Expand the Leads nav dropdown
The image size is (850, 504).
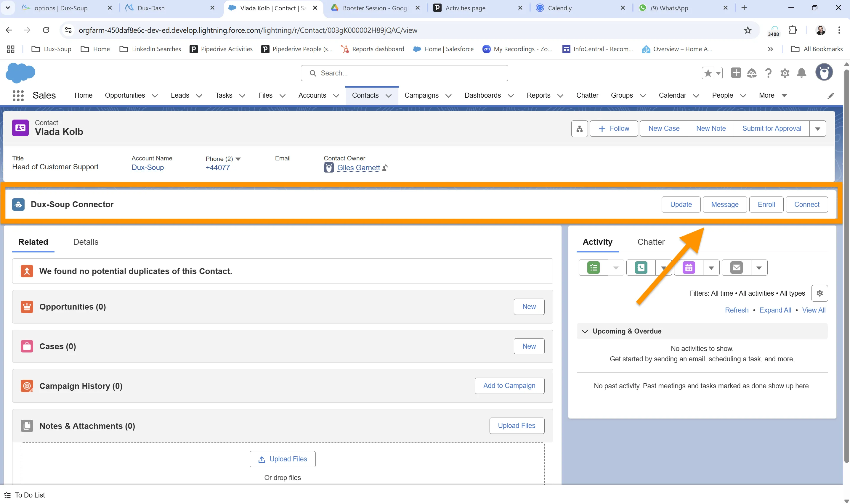199,96
